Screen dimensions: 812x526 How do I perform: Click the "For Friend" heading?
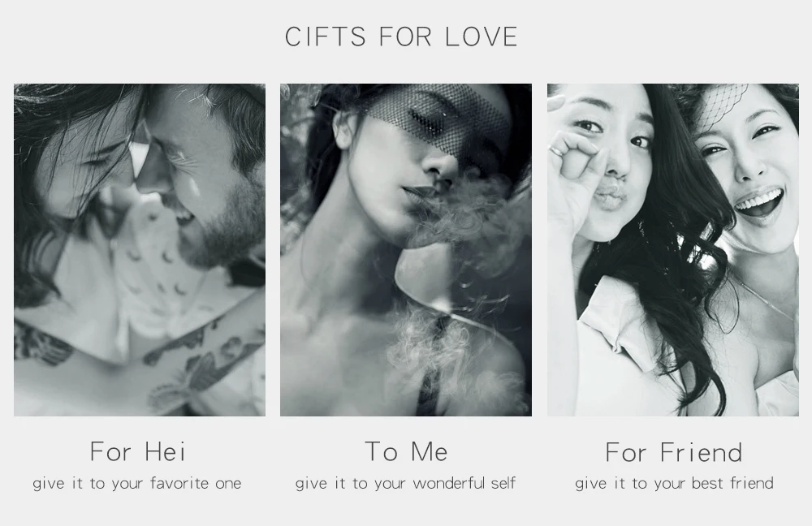click(674, 452)
